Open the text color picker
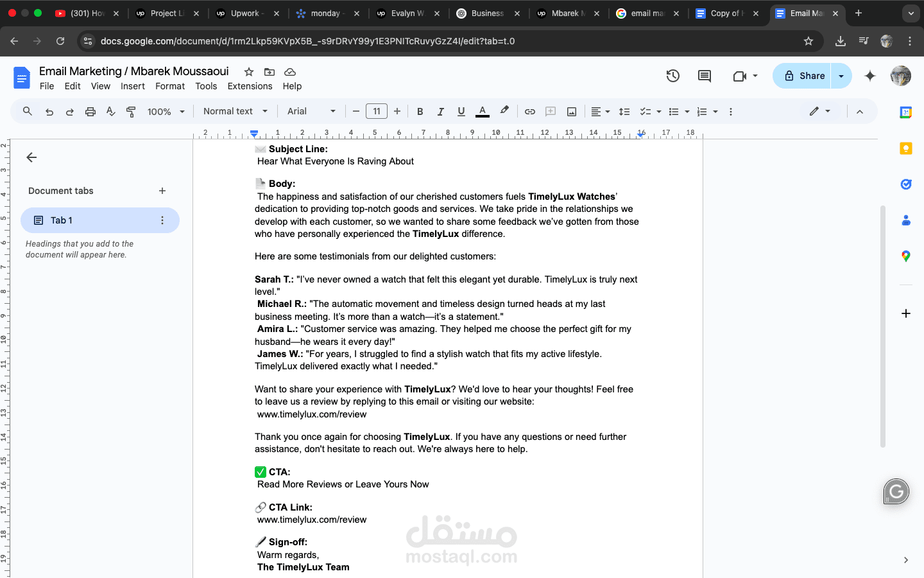The image size is (924, 578). point(483,112)
